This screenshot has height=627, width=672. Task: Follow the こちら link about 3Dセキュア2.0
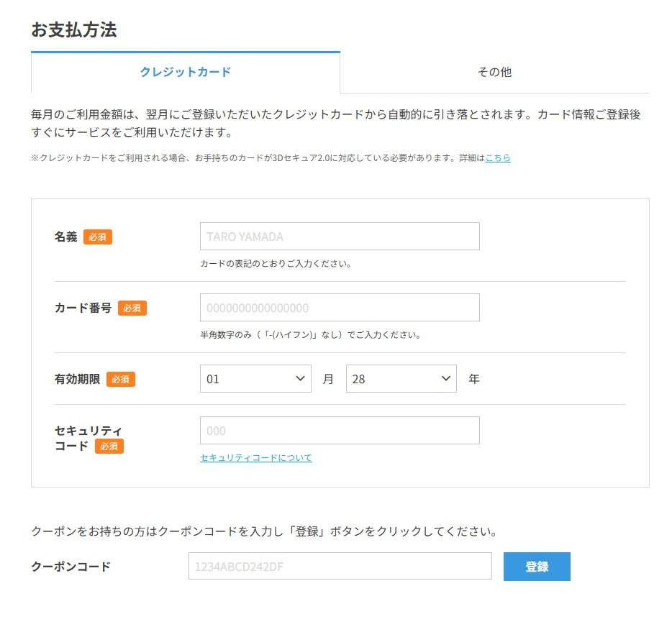pyautogui.click(x=497, y=157)
